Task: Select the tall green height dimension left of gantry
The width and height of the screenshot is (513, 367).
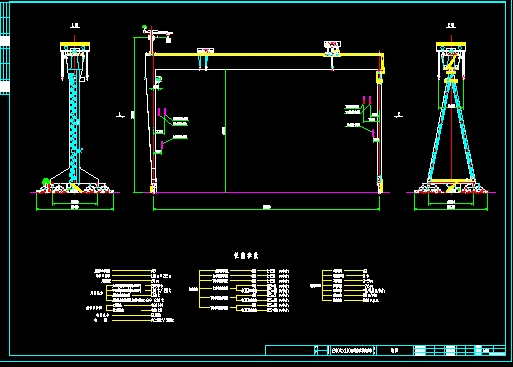Action: pyautogui.click(x=134, y=115)
